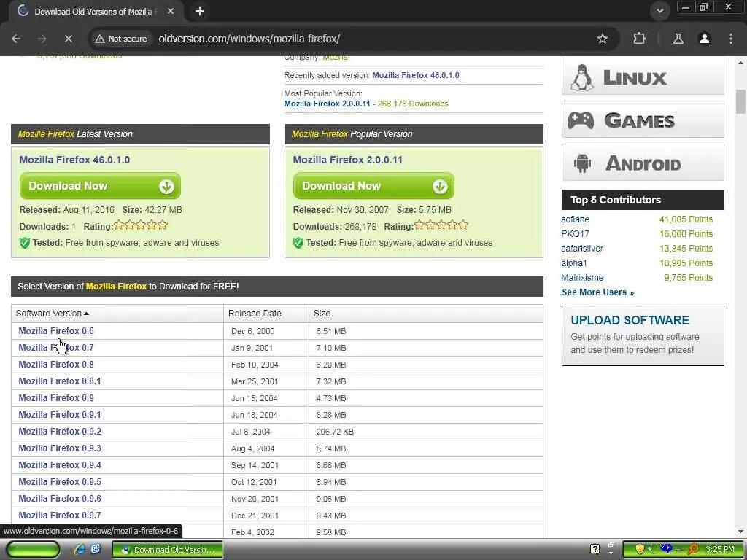Screen dimensions: 747x560
Task: Open Mozilla Firefox 0.9.7 version
Action: (x=60, y=516)
